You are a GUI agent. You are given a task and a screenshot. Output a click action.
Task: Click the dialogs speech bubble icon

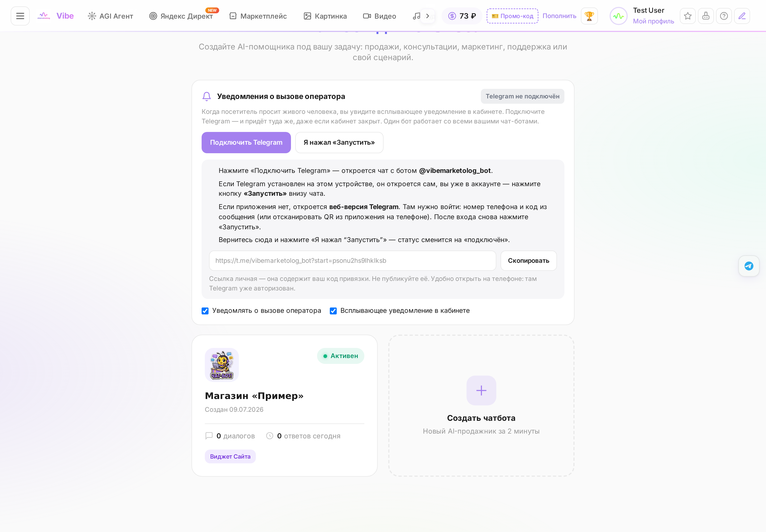[209, 436]
